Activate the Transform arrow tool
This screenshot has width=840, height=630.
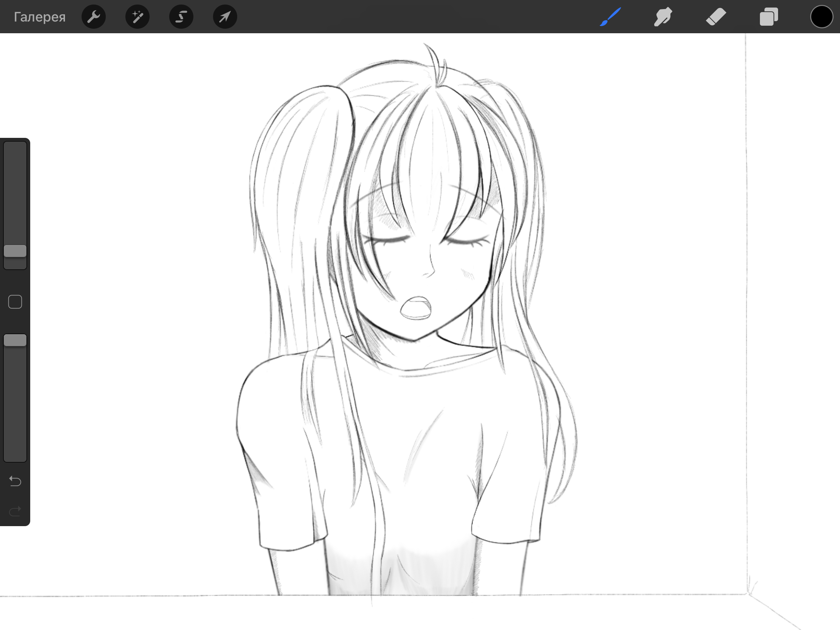tap(225, 17)
